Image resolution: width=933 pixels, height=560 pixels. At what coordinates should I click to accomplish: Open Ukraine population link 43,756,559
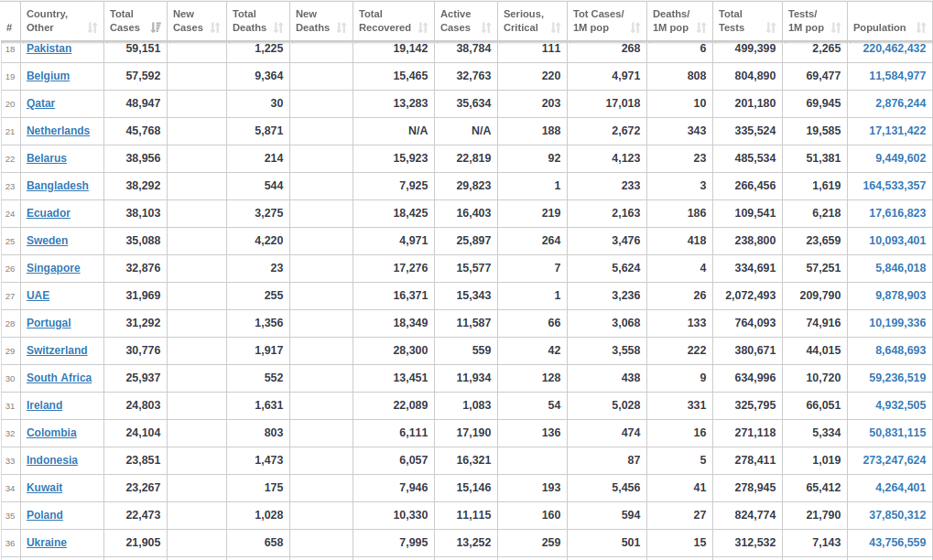point(897,543)
